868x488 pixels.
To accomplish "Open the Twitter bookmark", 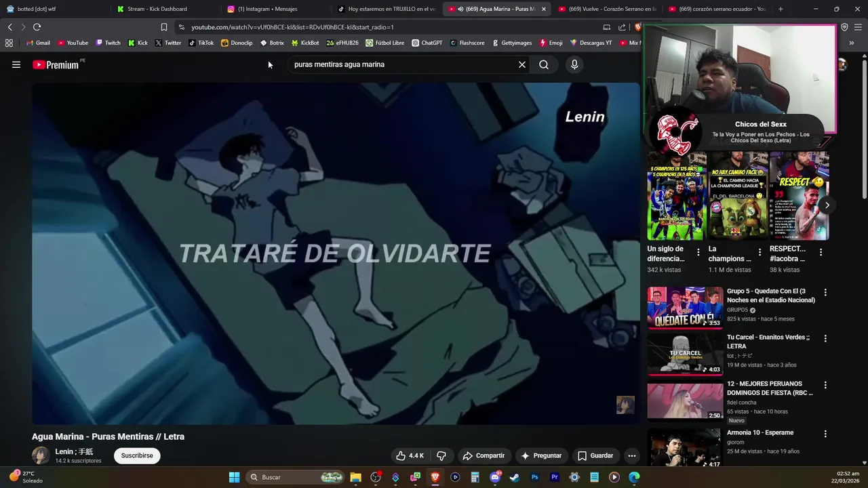I will (168, 43).
